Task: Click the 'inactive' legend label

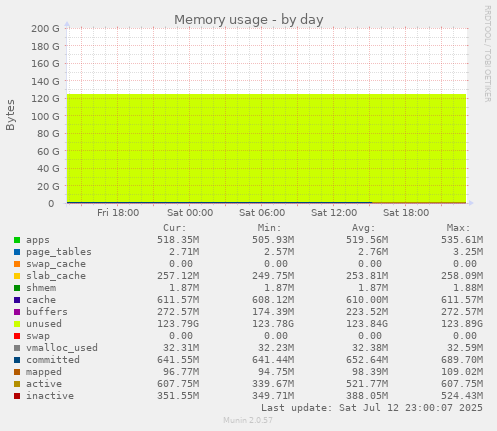Action: tap(50, 396)
